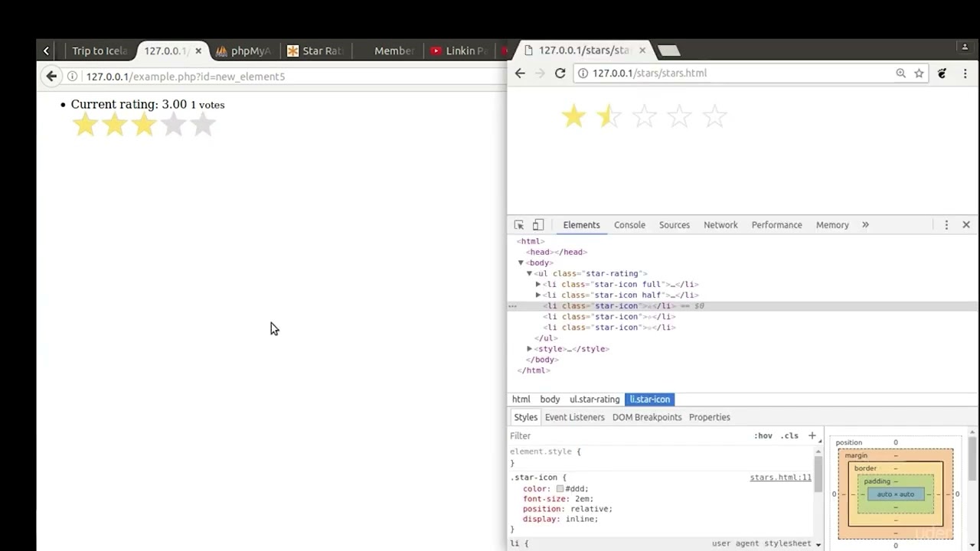Toggle the :hov element state button
Screen dimensions: 980x551
coord(763,435)
